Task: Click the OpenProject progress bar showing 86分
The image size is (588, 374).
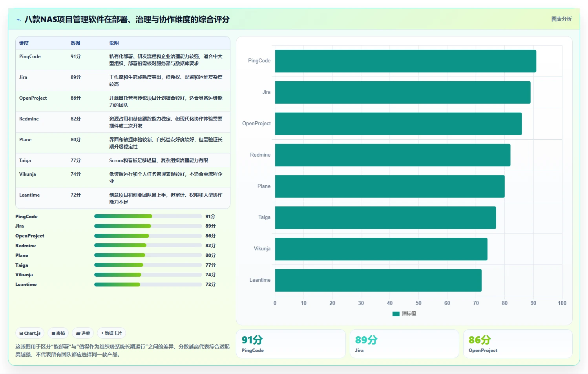Action: (148, 236)
